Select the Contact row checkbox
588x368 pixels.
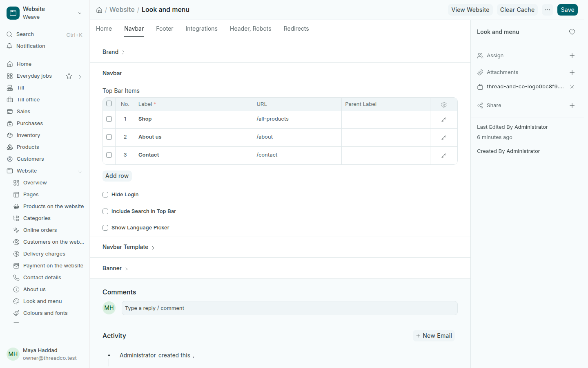109,155
